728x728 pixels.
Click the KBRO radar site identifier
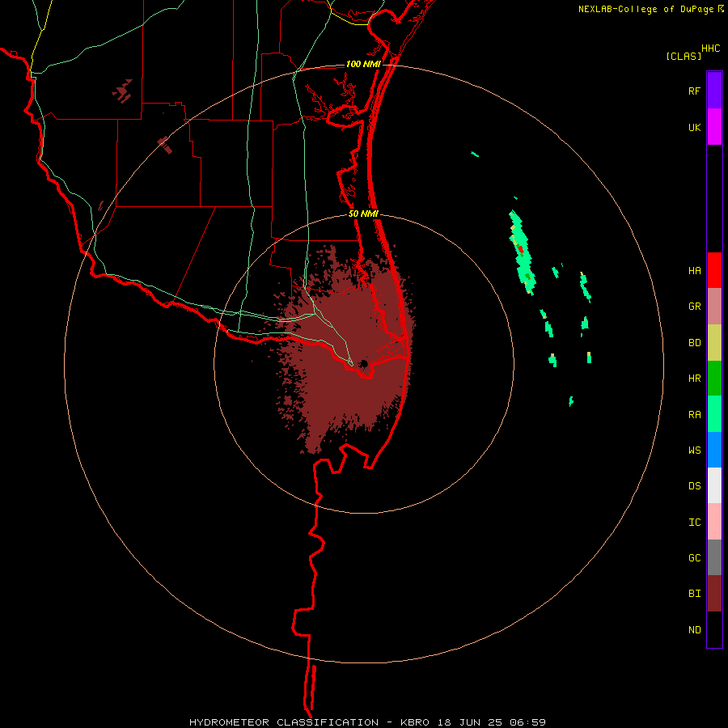coord(415,722)
